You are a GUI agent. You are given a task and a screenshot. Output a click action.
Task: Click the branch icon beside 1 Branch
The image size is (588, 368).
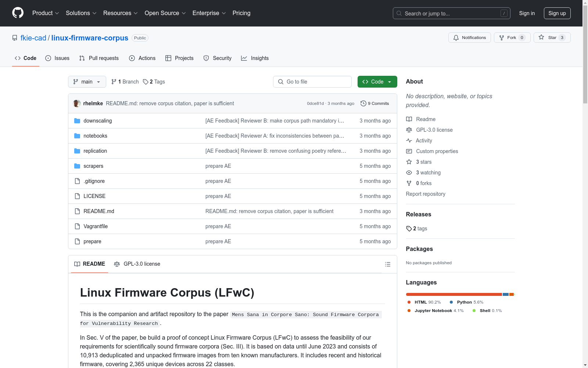pyautogui.click(x=114, y=82)
